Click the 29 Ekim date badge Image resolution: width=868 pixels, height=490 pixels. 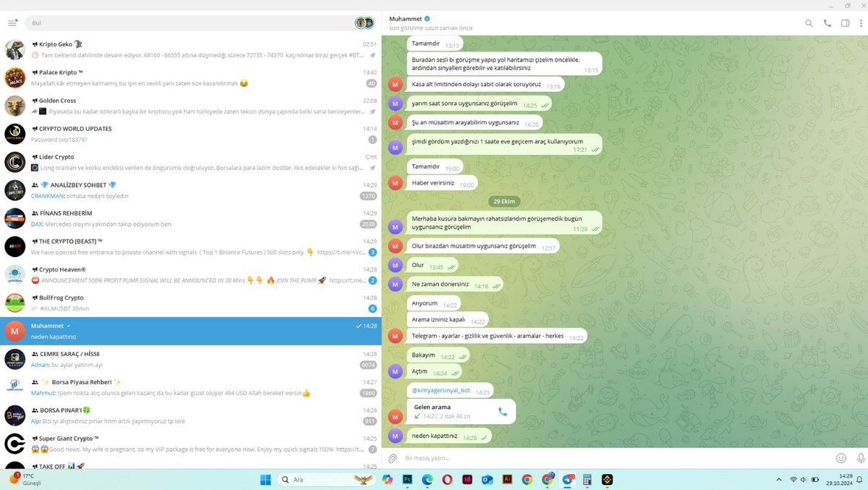click(503, 200)
